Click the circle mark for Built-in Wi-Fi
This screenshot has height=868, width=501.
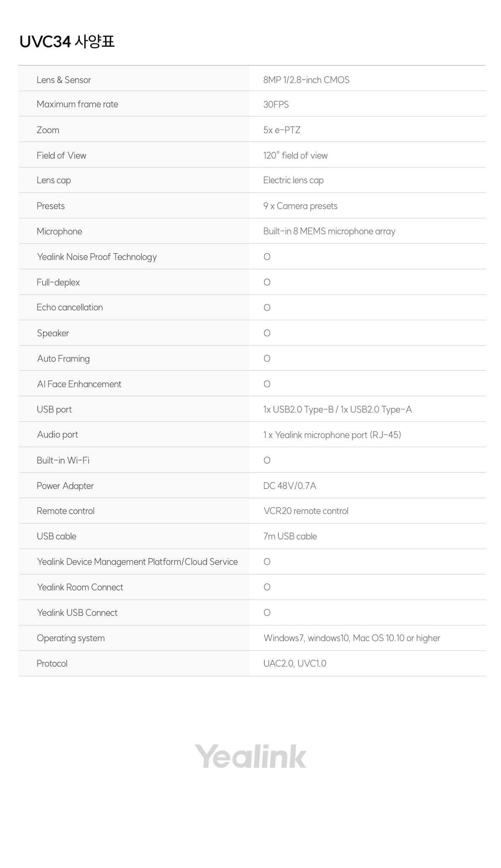point(267,461)
